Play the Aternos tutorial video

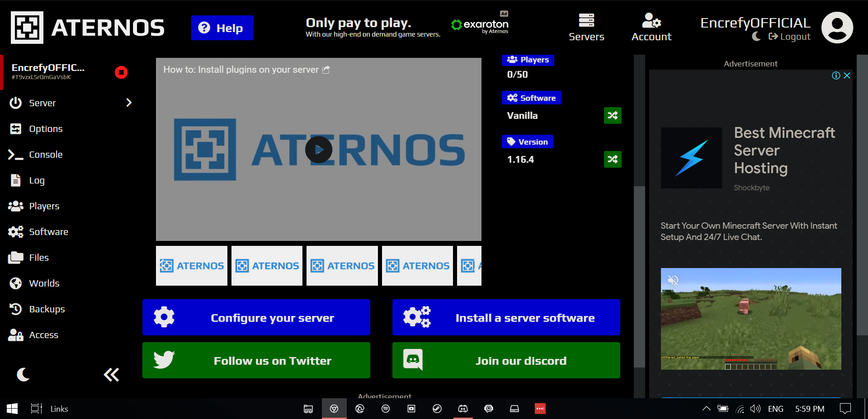pyautogui.click(x=319, y=150)
